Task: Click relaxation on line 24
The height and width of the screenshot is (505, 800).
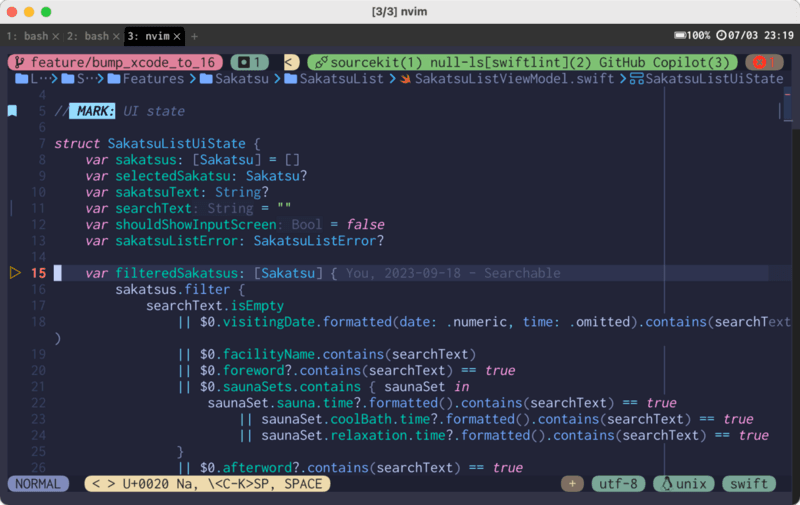Action: (368, 435)
